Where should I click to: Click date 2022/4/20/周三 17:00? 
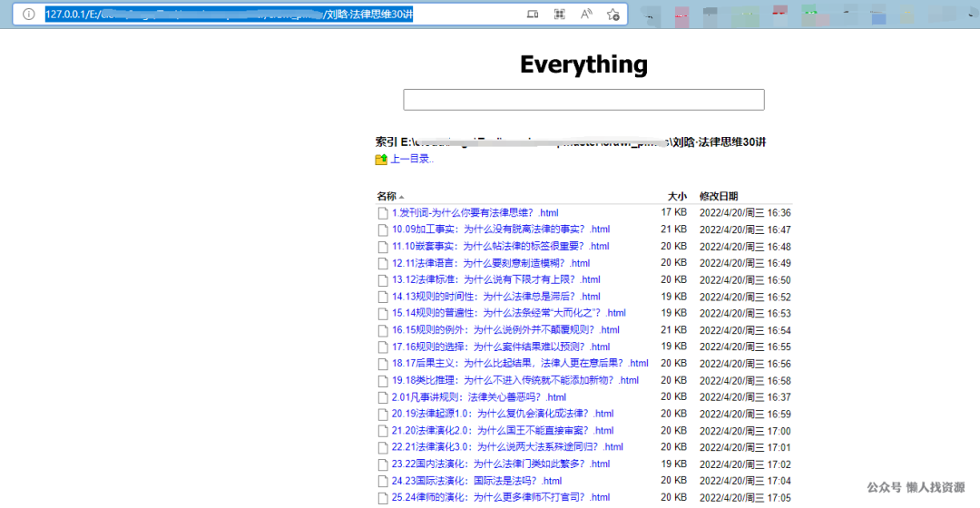point(745,431)
